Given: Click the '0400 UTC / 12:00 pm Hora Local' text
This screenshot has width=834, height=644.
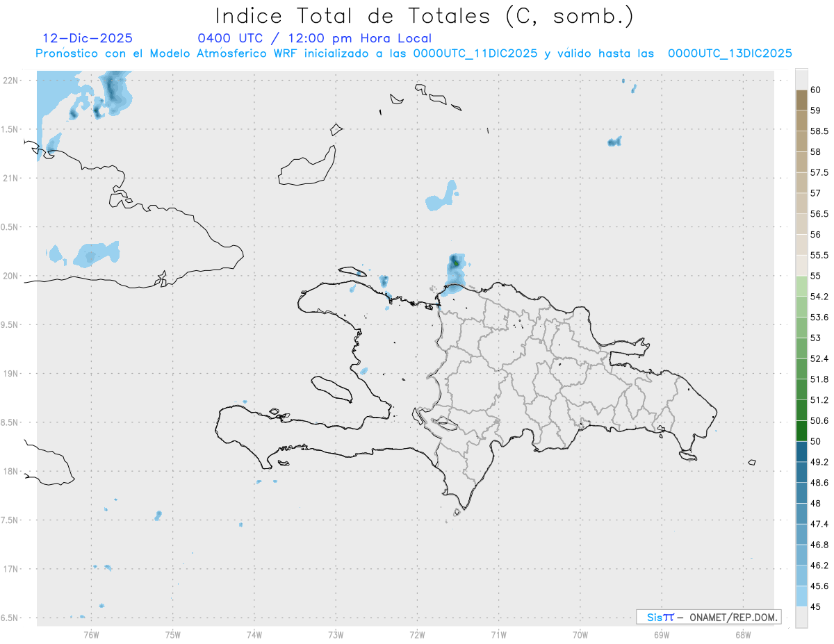Looking at the screenshot, I should coord(315,38).
